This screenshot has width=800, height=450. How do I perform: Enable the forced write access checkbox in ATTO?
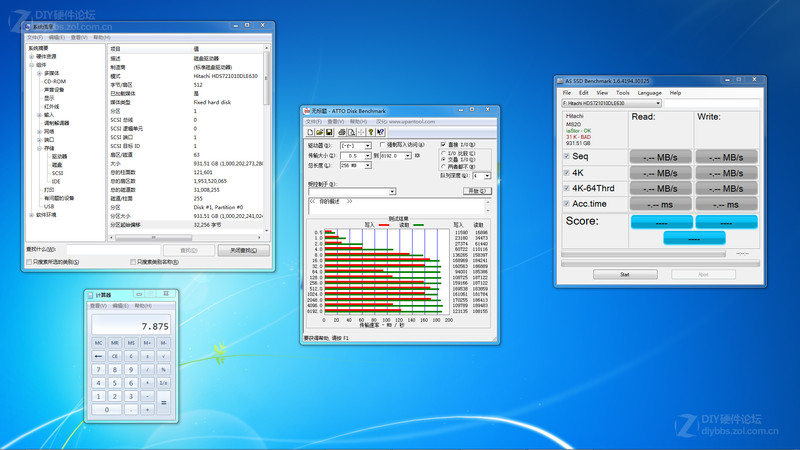(383, 145)
